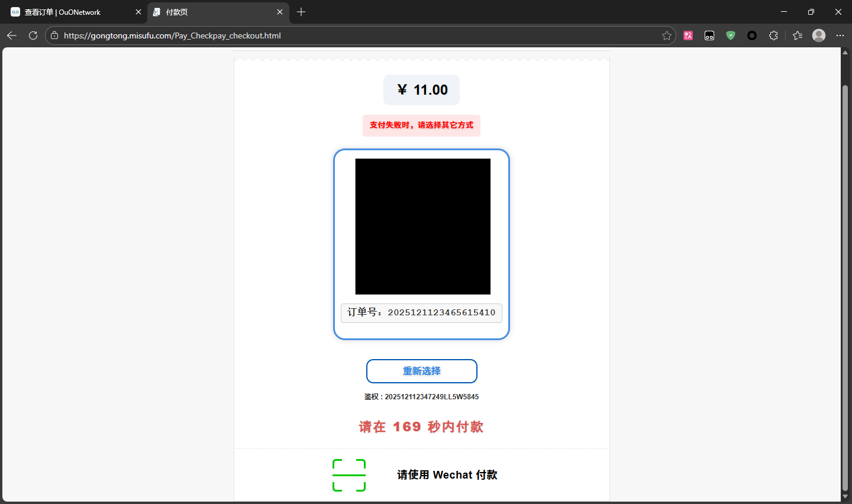This screenshot has height=504, width=852.
Task: View site information via lock icon
Action: [x=54, y=35]
